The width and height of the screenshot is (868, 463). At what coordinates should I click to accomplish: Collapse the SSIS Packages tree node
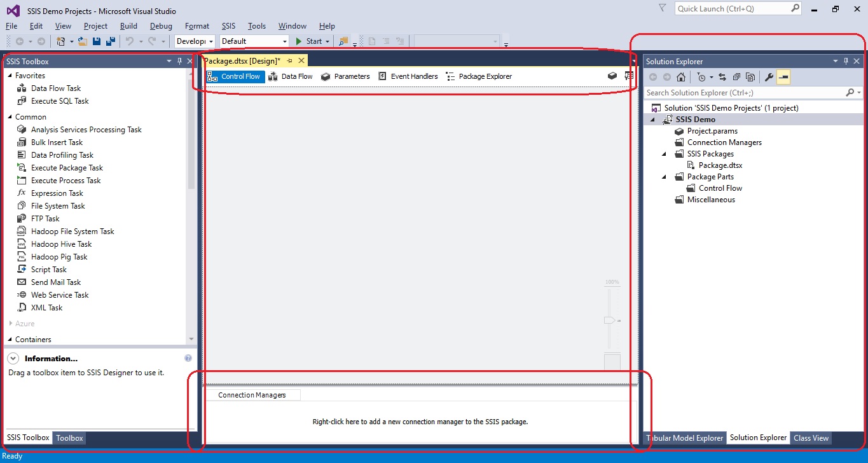coord(663,153)
